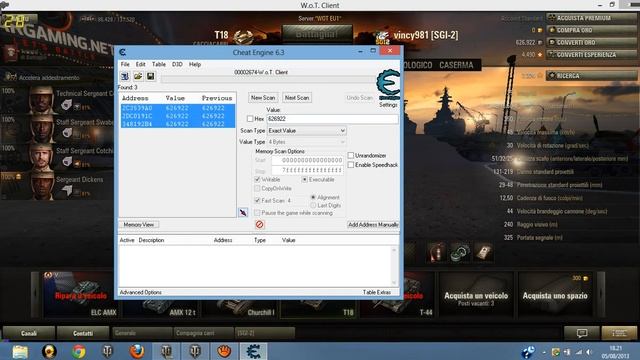
Task: Open the Edit menu
Action: coord(140,64)
